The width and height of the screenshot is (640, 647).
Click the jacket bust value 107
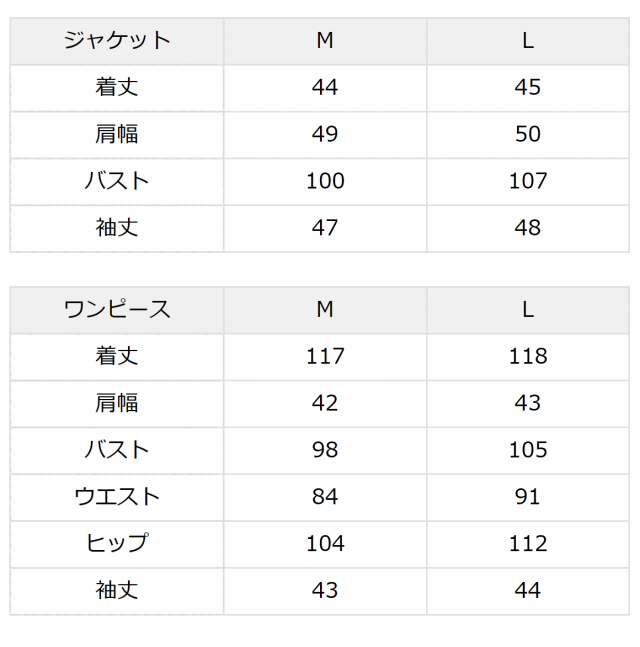tap(528, 181)
